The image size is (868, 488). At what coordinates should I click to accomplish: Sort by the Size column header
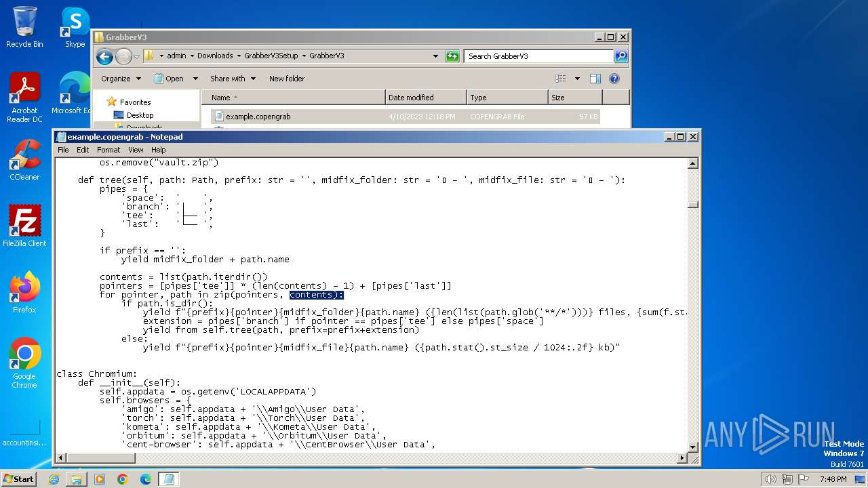click(575, 98)
